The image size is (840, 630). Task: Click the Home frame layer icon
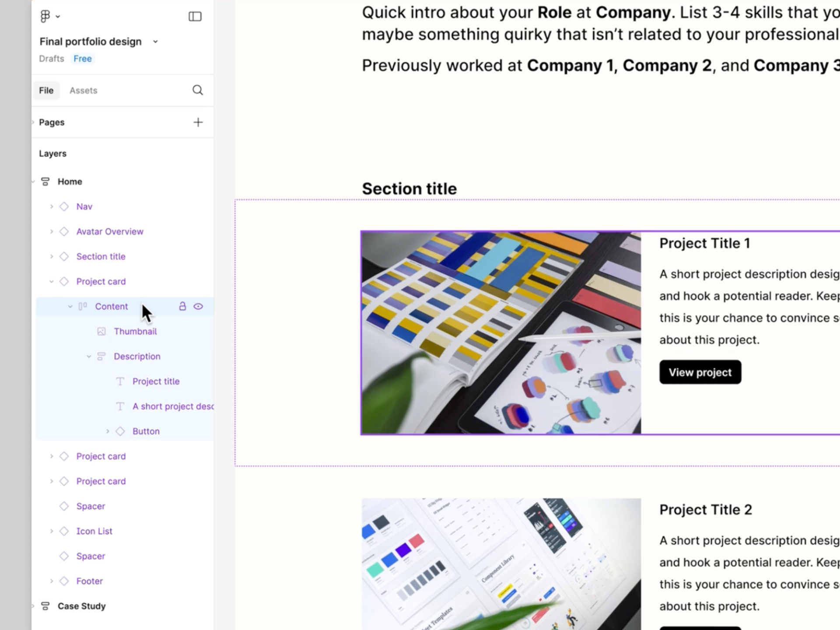click(45, 182)
